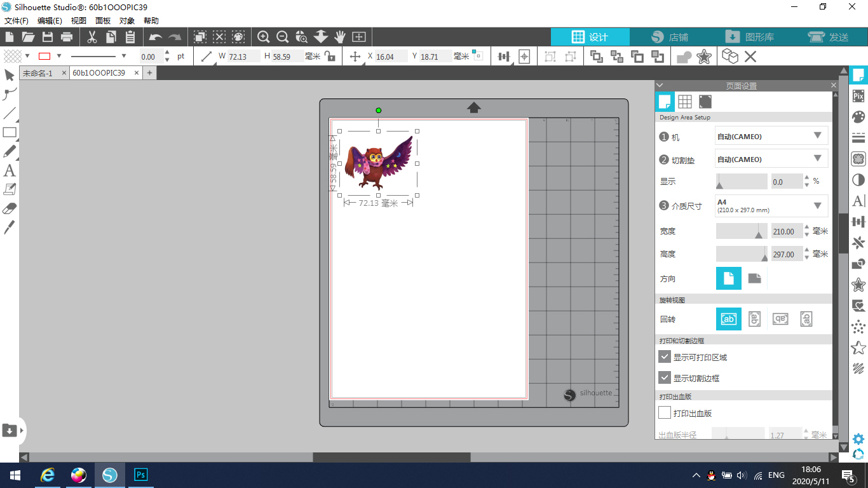Open Photoshop from the taskbar
The image size is (868, 488).
tap(141, 475)
